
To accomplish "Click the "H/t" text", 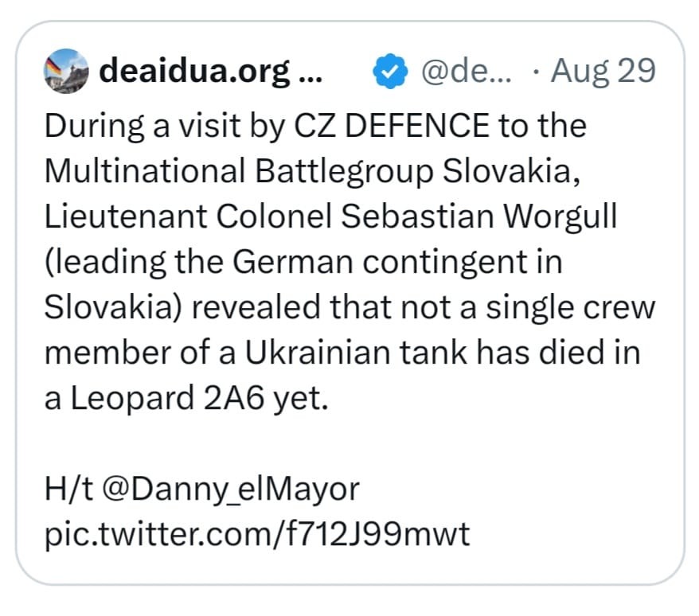I will pos(69,488).
